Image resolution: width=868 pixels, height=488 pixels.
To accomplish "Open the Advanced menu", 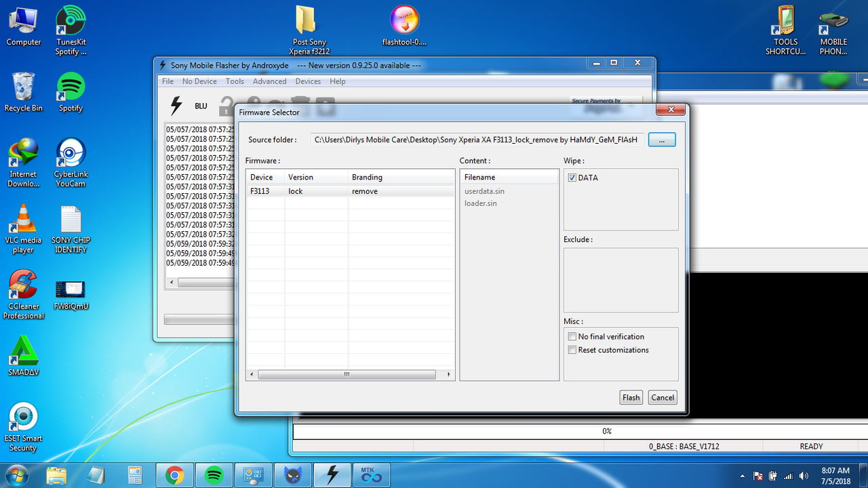I will (x=270, y=81).
